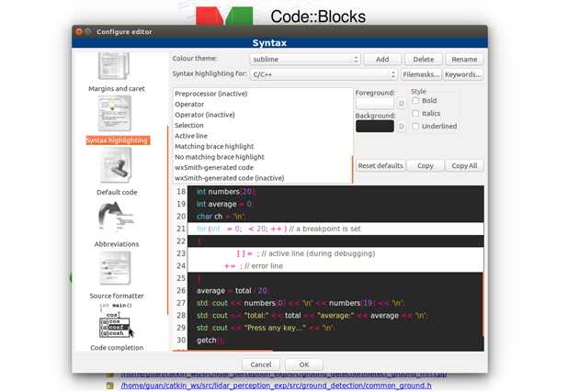This screenshot has height=392, width=579.
Task: Open the Default code settings icon
Action: click(116, 165)
